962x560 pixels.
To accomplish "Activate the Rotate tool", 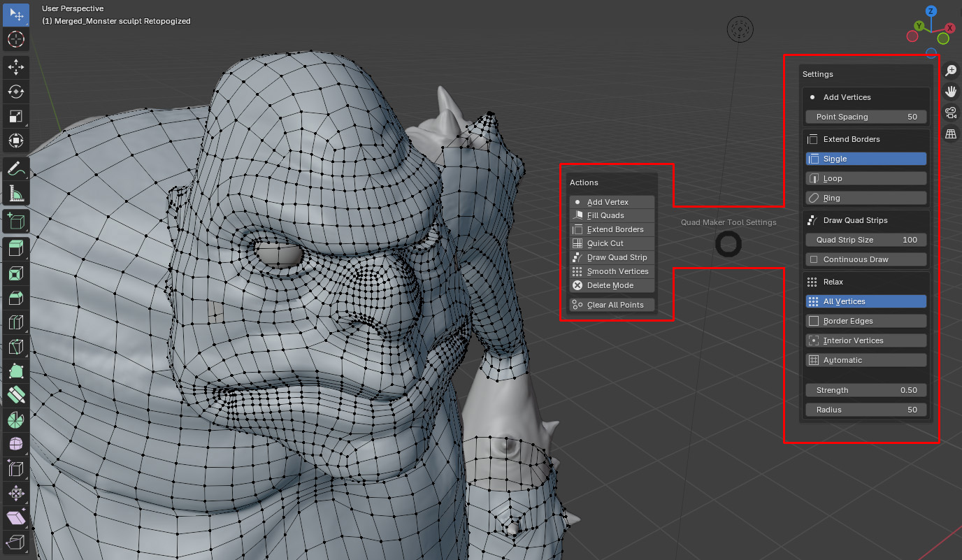I will click(16, 92).
